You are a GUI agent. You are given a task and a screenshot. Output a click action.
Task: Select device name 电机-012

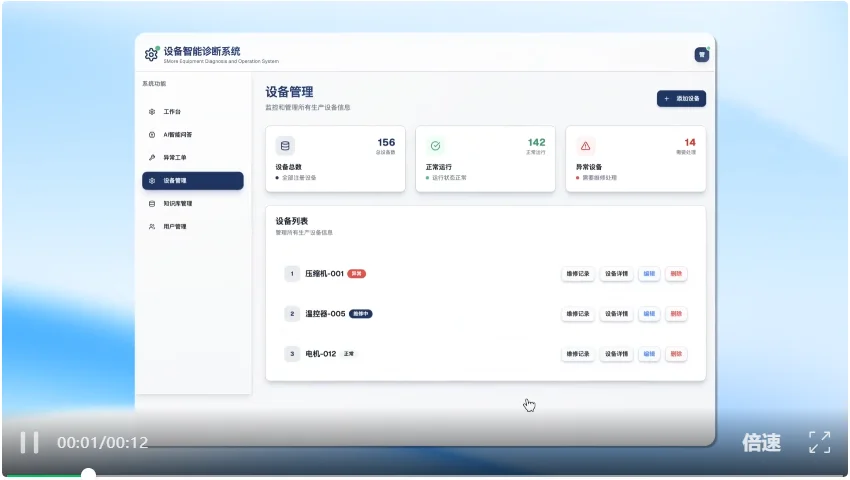(x=320, y=354)
